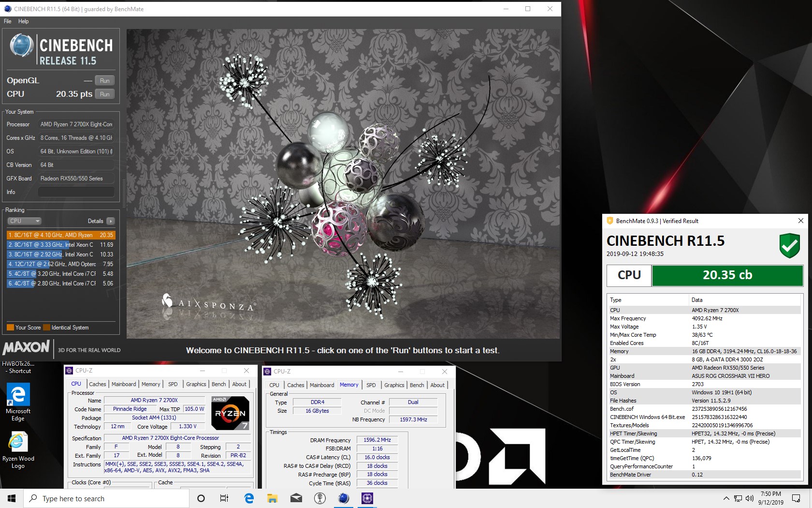Select the Memory 16 GB DDR4 row
This screenshot has width=812, height=508.
[x=705, y=351]
